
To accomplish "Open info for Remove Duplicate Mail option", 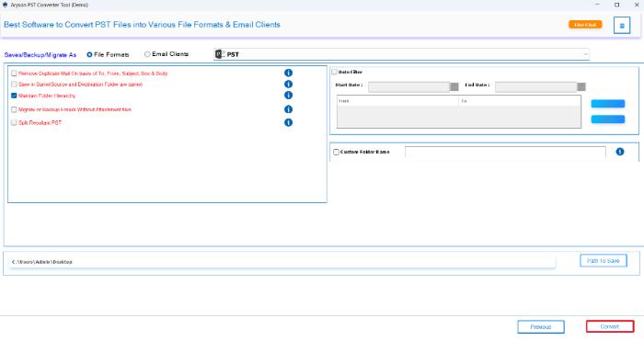I will [x=288, y=73].
